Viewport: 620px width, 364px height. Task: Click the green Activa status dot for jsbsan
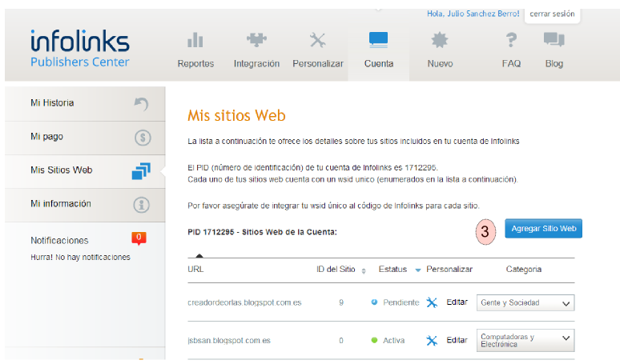click(x=374, y=340)
